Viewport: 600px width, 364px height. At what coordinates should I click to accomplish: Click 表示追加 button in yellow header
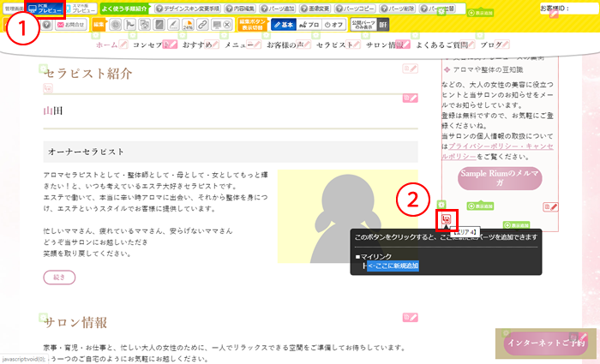coord(480,13)
